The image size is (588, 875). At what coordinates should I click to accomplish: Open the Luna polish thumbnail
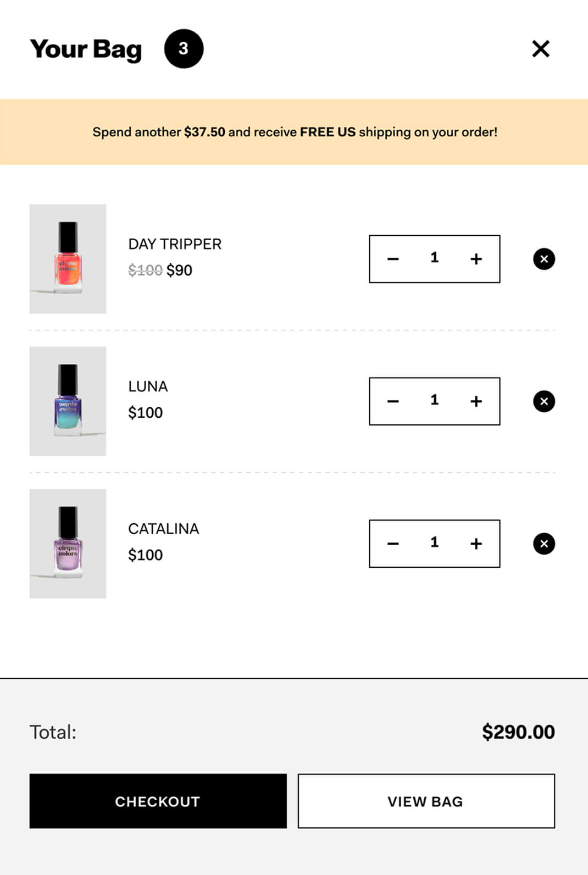68,401
